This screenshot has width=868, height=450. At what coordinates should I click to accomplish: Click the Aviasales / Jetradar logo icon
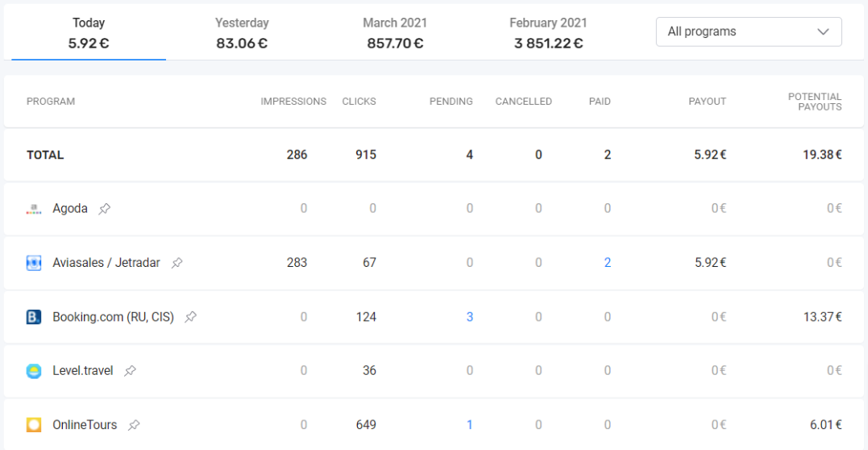point(33,263)
